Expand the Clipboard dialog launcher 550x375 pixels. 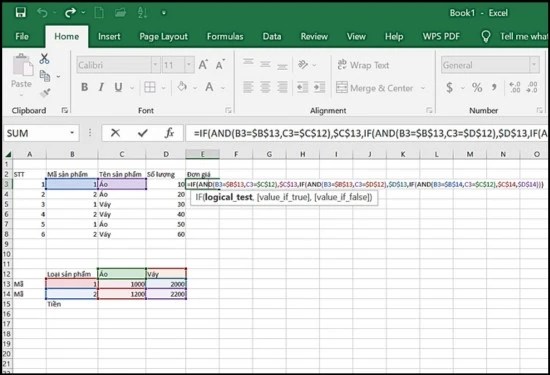tap(65, 111)
